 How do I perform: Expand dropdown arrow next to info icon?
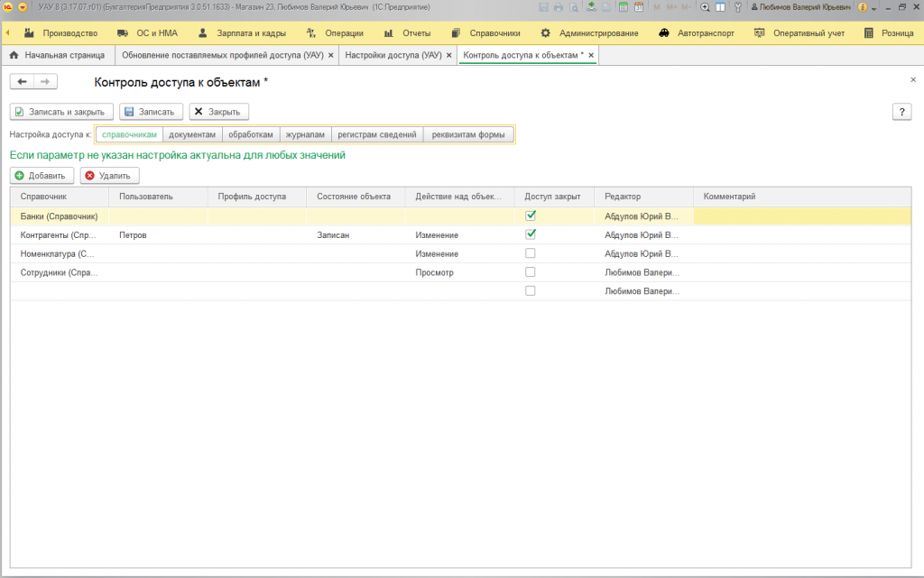pyautogui.click(x=873, y=8)
